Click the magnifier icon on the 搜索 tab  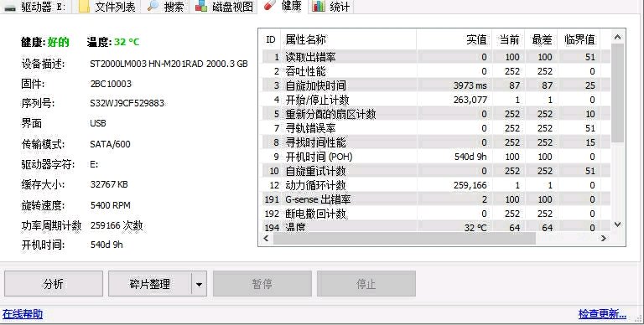coord(153,6)
